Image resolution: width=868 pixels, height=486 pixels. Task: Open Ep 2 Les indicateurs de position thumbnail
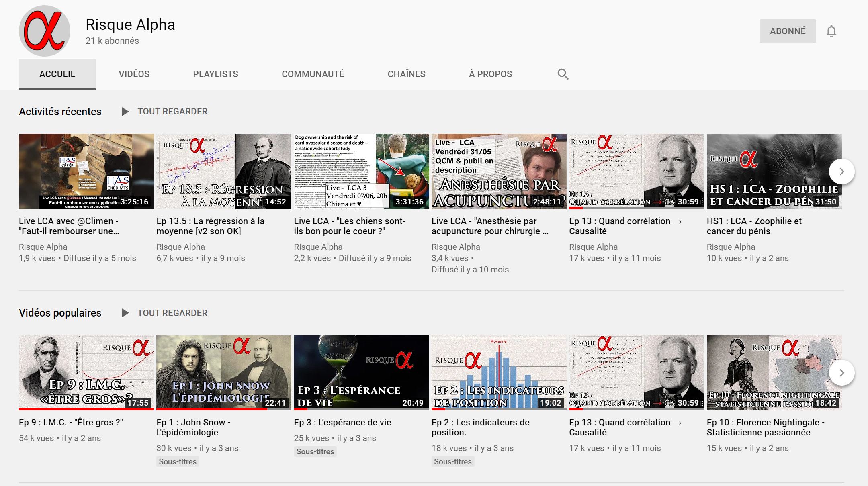click(x=499, y=373)
